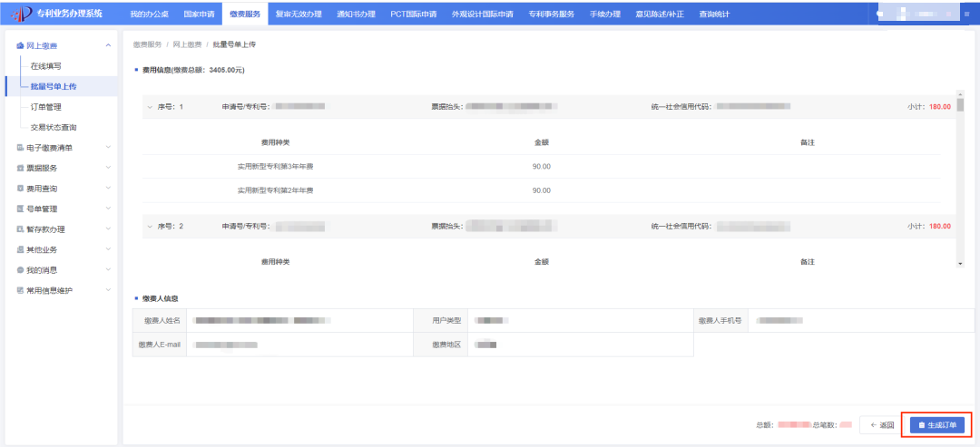Select 订单管理 in the sidebar
Screen dimensions: 980x447
click(45, 107)
